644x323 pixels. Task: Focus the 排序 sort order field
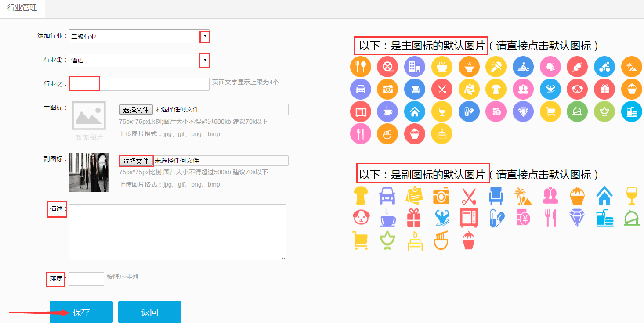coord(87,279)
